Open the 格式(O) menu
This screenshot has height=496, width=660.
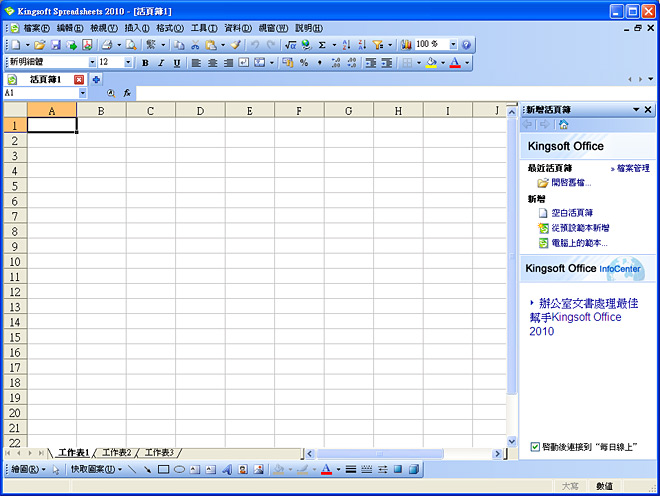170,28
